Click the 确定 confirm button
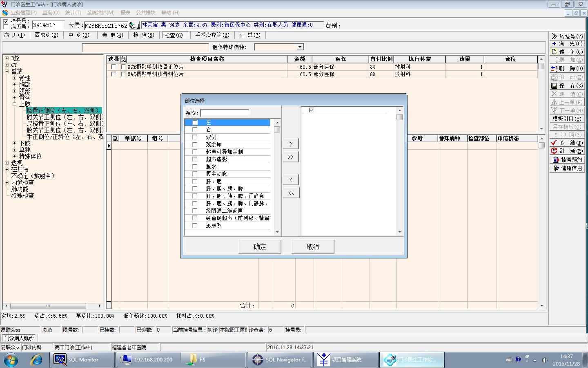This screenshot has height=368, width=588. (x=260, y=247)
